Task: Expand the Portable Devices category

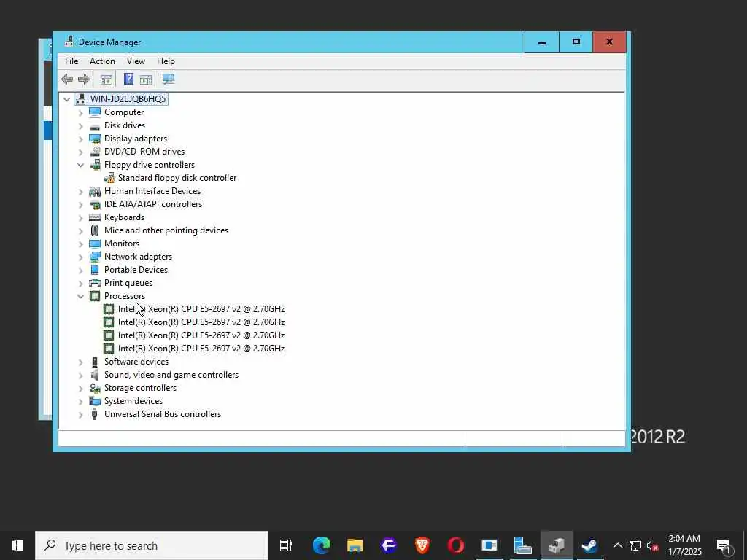Action: pyautogui.click(x=80, y=270)
